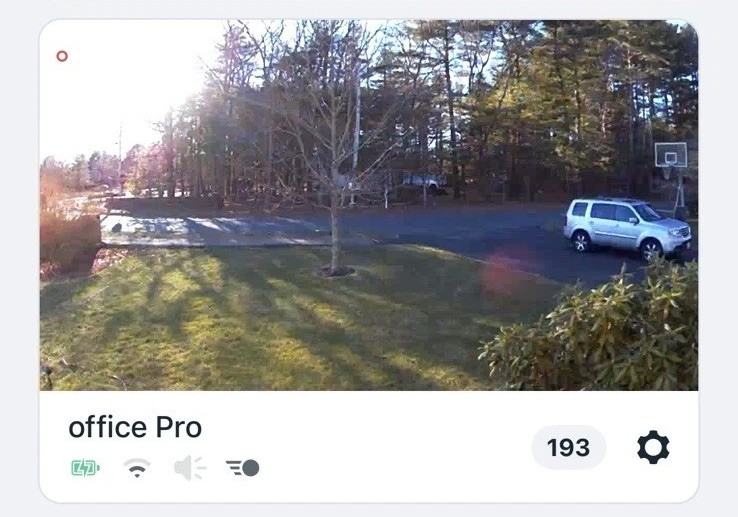Click the SUV's front wheel

click(x=651, y=250)
